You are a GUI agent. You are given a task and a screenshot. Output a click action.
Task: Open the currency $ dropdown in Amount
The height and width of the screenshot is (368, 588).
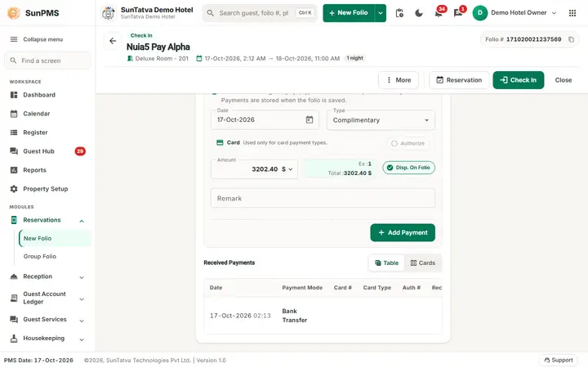[x=287, y=169]
